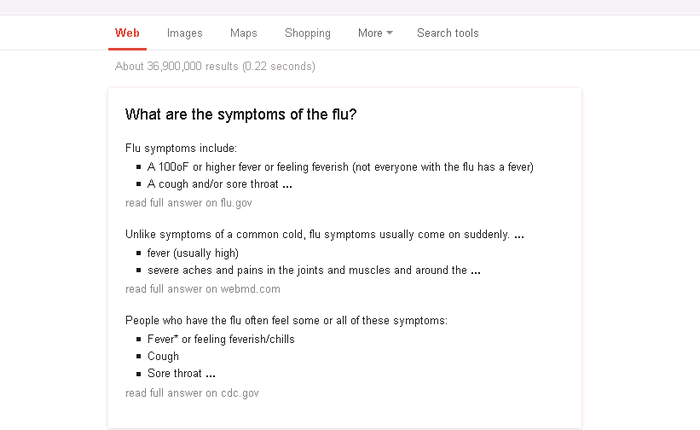Viewport: 700px width, 430px height.
Task: Click the '100oF or higher fever' bullet
Action: tap(340, 167)
